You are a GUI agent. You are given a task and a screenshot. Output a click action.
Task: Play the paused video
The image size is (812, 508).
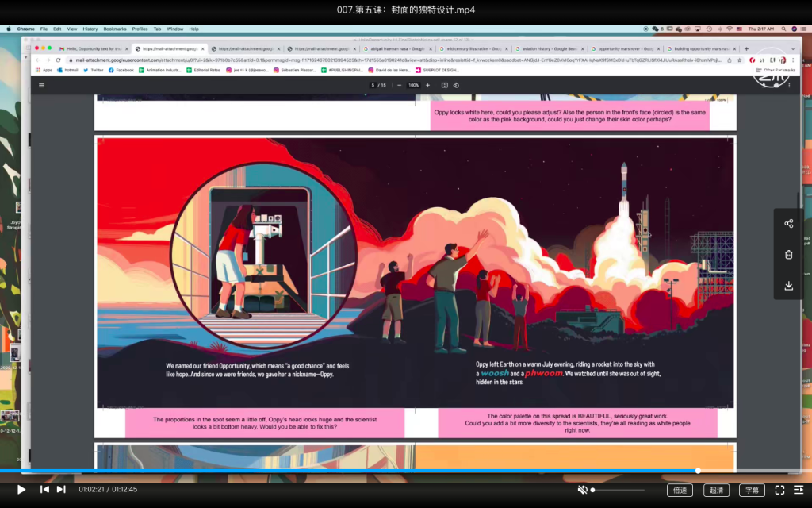(x=21, y=490)
